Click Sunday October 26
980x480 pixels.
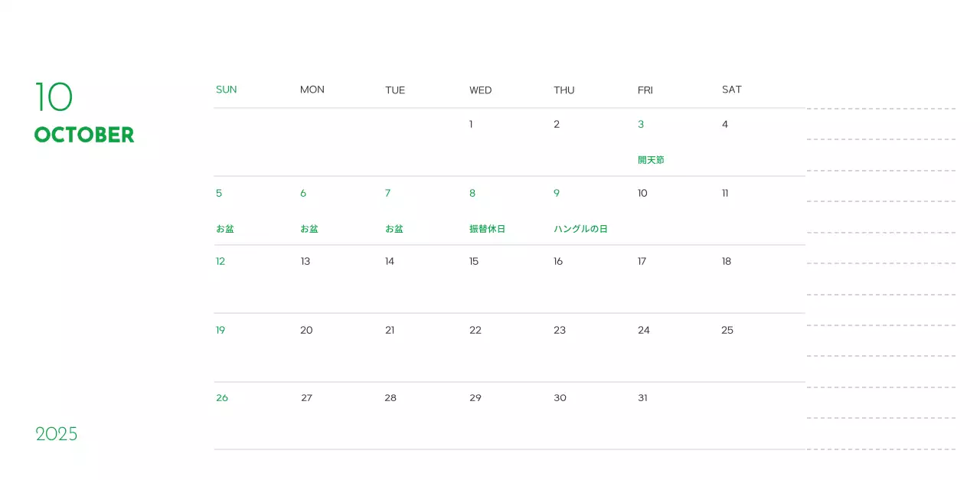[x=222, y=398]
